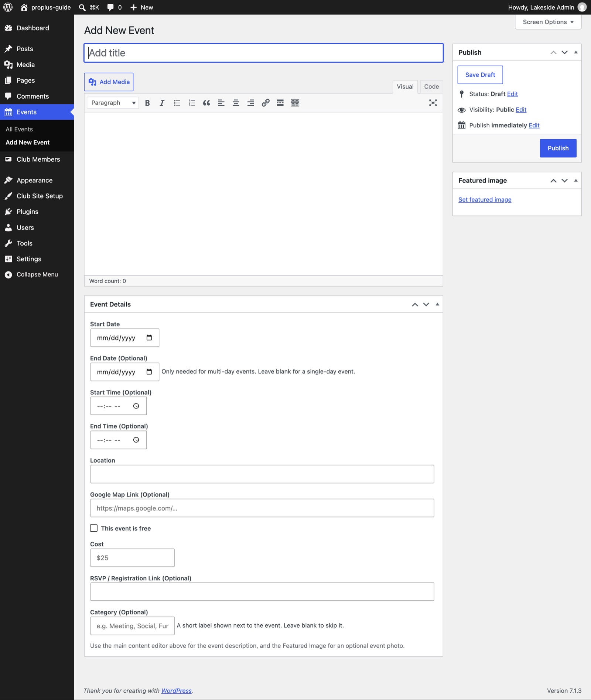Click Set featured image link
The width and height of the screenshot is (591, 700).
pos(485,200)
